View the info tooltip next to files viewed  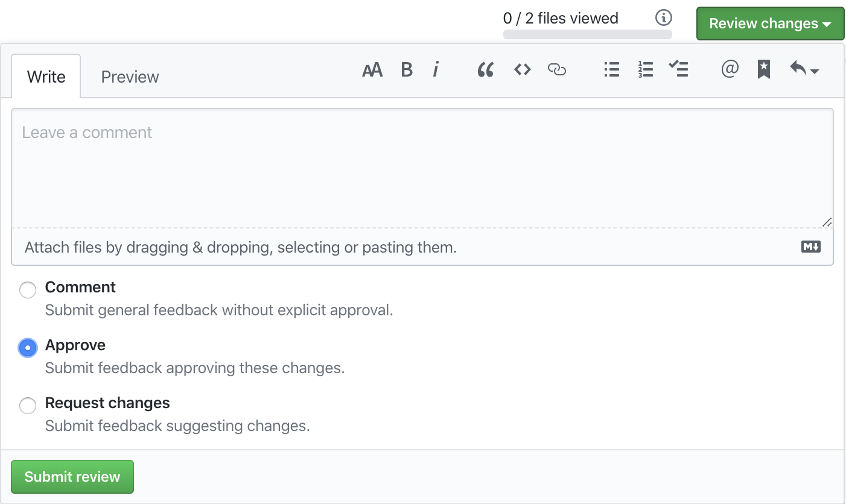[663, 17]
